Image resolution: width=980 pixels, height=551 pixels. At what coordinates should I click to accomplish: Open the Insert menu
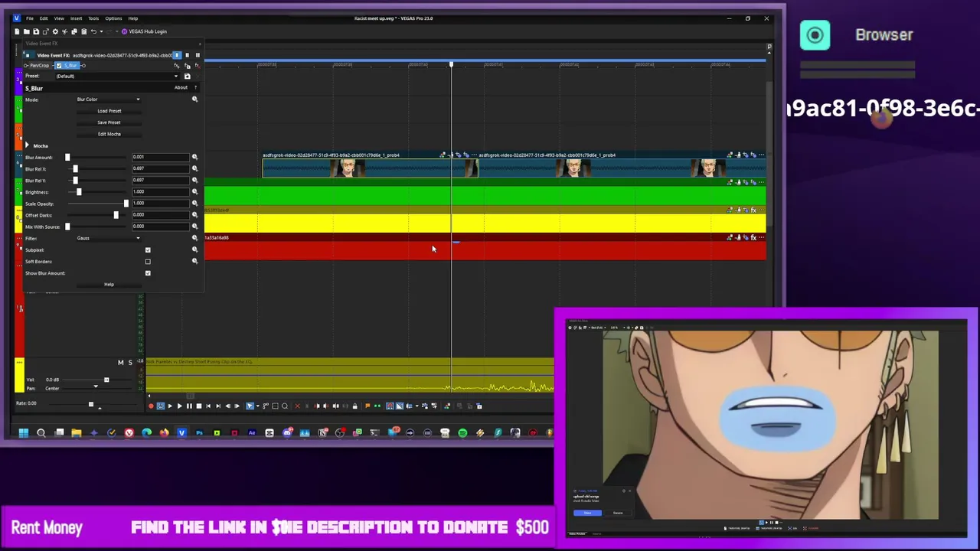pos(77,18)
